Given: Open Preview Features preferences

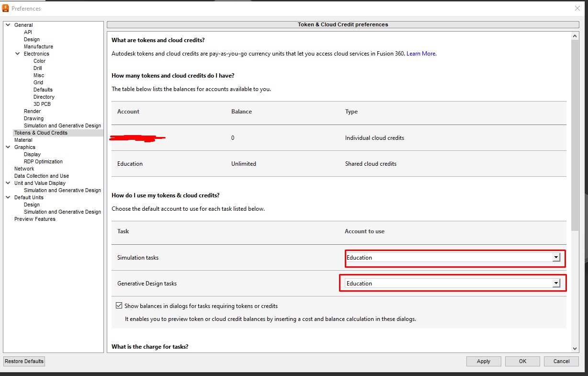Looking at the screenshot, I should point(35,219).
